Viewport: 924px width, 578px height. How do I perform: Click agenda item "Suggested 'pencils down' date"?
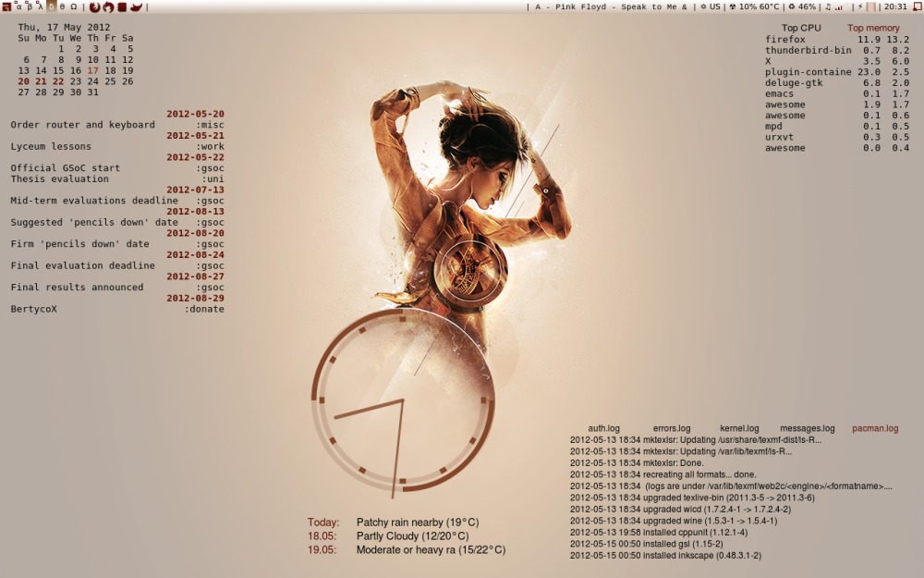93,222
